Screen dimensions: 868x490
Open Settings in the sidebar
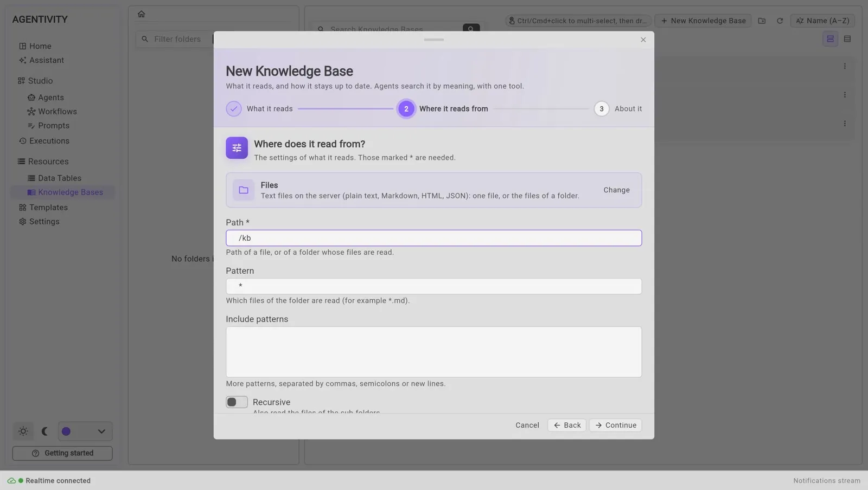pyautogui.click(x=40, y=222)
